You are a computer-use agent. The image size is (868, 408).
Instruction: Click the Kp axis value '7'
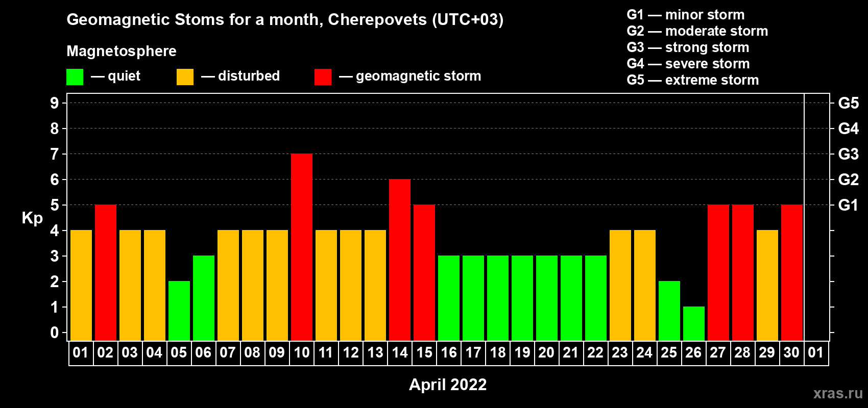coord(55,154)
